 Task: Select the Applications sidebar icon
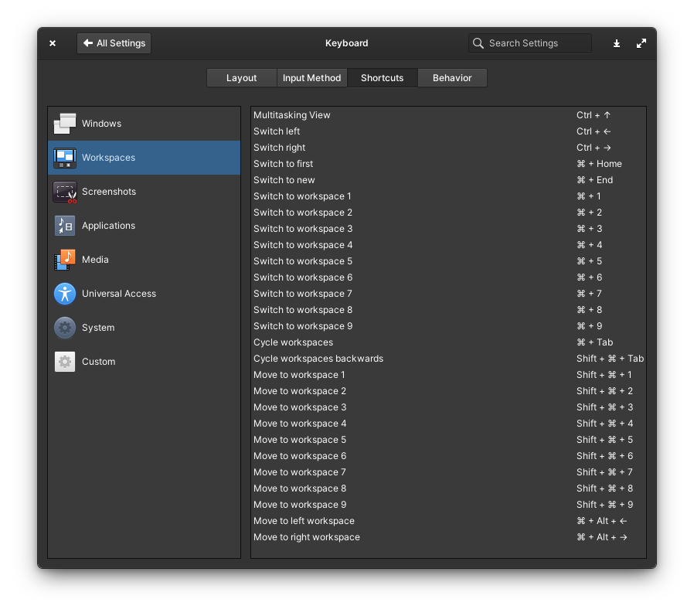pos(65,226)
